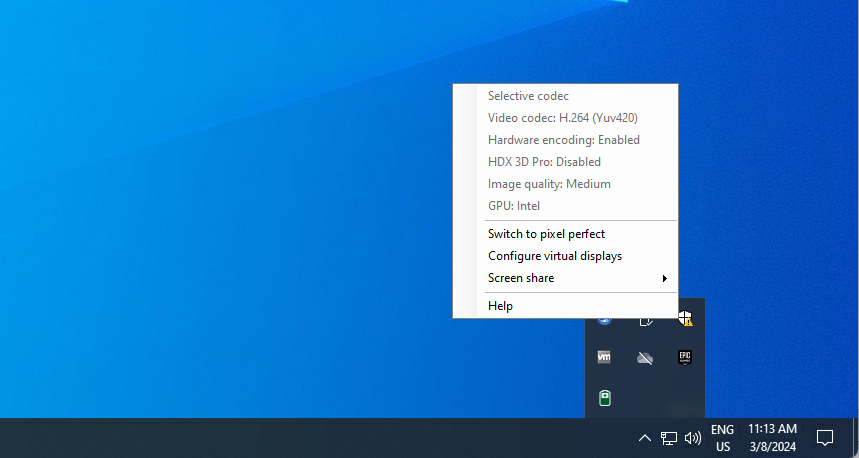Screen dimensions: 859x458
Task: Open Help from the context menu
Action: coord(500,306)
